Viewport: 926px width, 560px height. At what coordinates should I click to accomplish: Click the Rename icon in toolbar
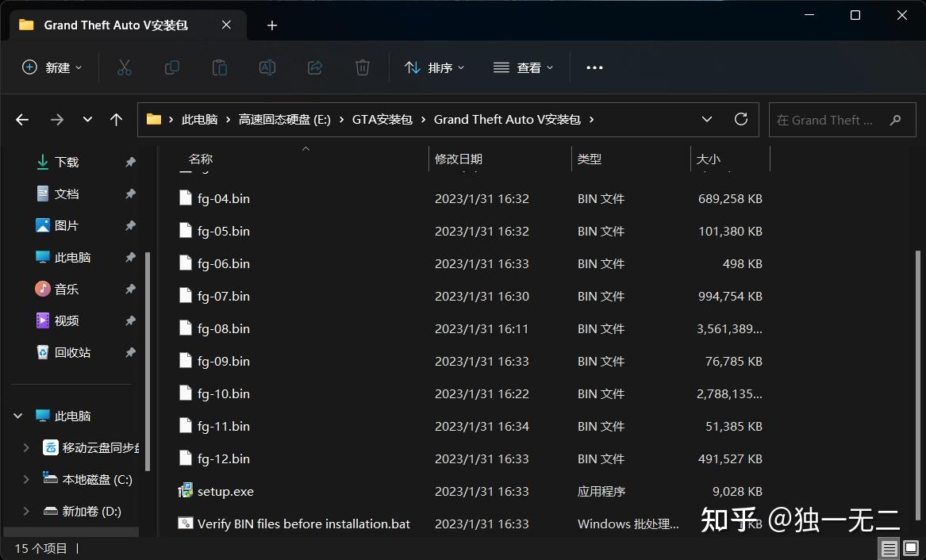point(267,67)
